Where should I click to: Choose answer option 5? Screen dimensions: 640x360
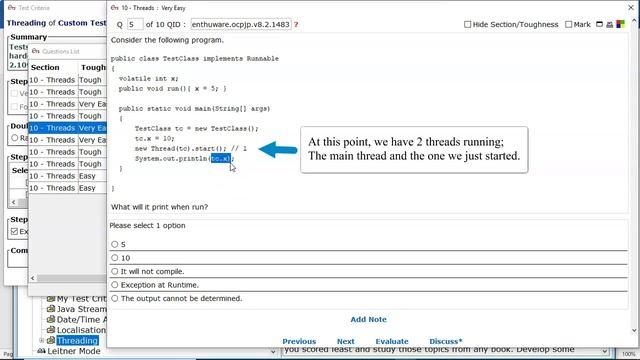click(115, 244)
